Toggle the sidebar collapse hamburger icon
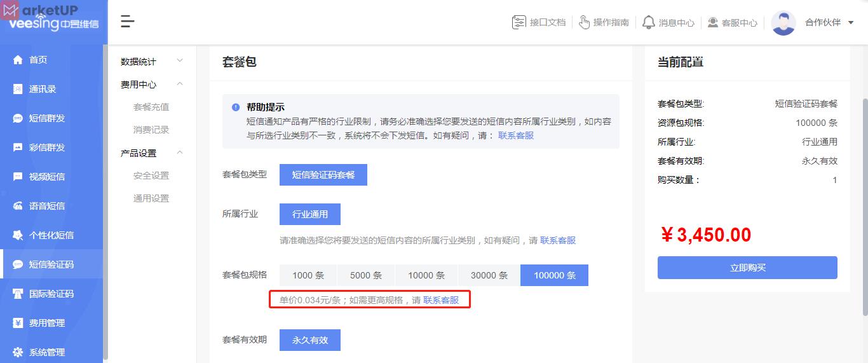 tap(128, 22)
